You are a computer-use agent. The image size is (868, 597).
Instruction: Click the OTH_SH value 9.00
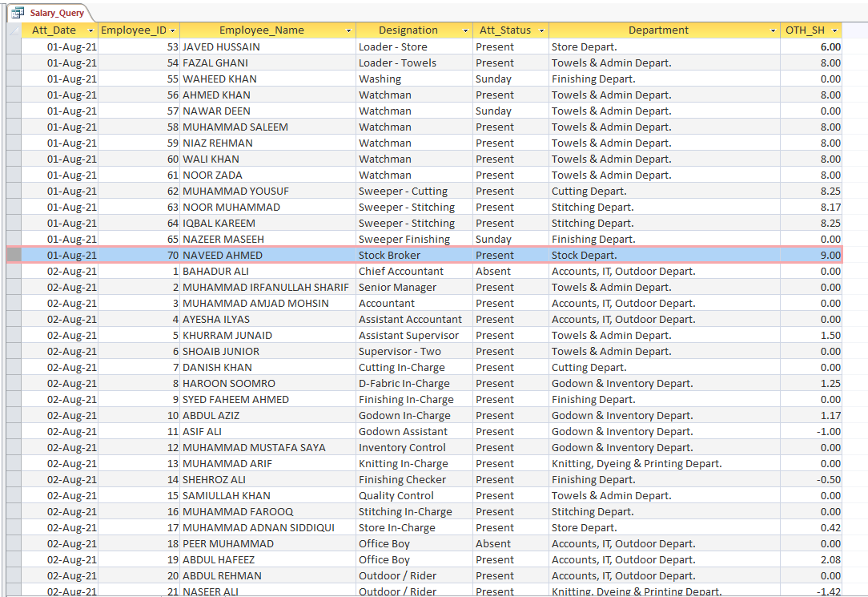(811, 256)
